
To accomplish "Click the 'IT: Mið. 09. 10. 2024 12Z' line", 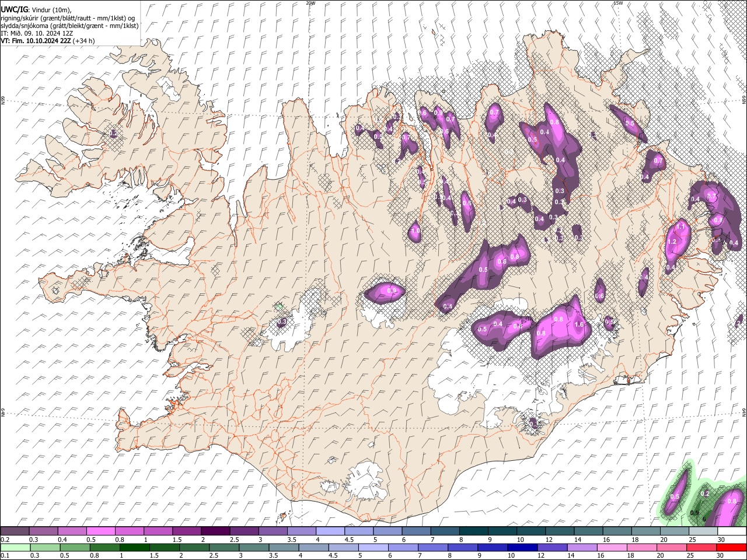I will click(x=37, y=33).
